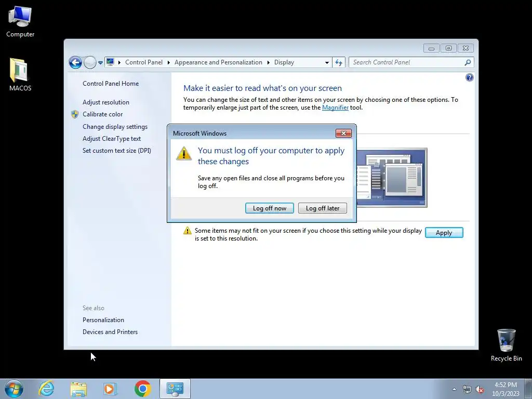Expand arrow after Appearance and Personalization
This screenshot has width=532, height=399.
(x=269, y=62)
